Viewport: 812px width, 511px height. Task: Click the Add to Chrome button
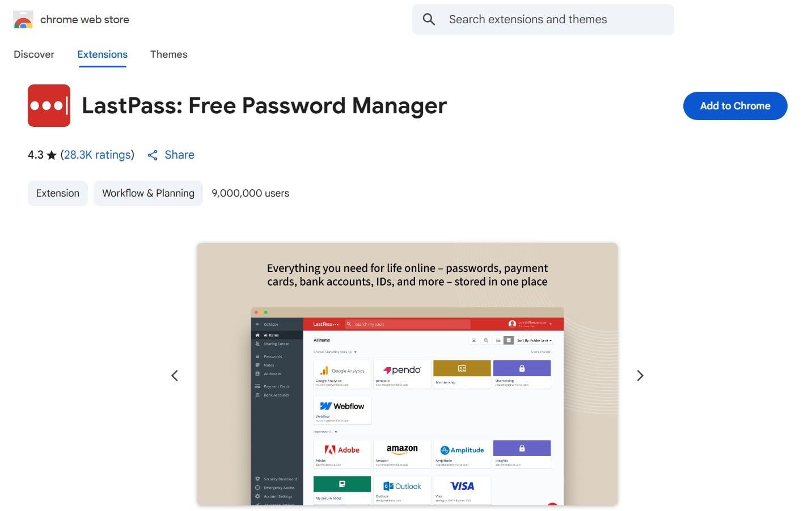point(735,105)
